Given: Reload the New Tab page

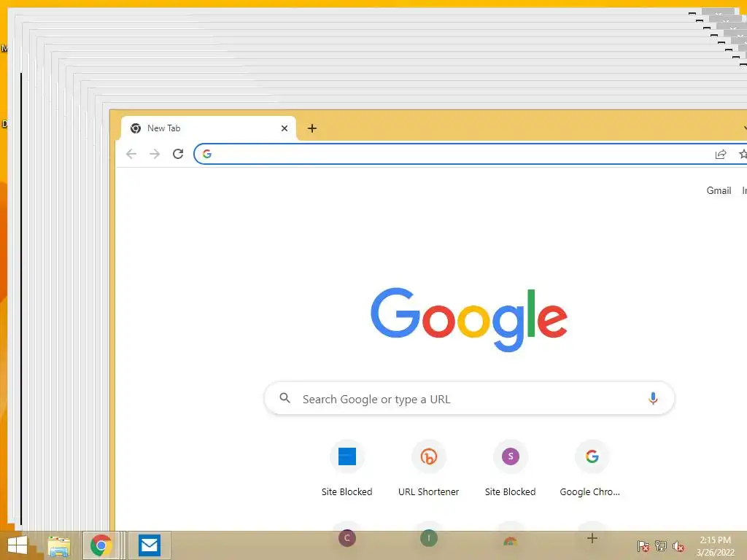Looking at the screenshot, I should pos(178,154).
